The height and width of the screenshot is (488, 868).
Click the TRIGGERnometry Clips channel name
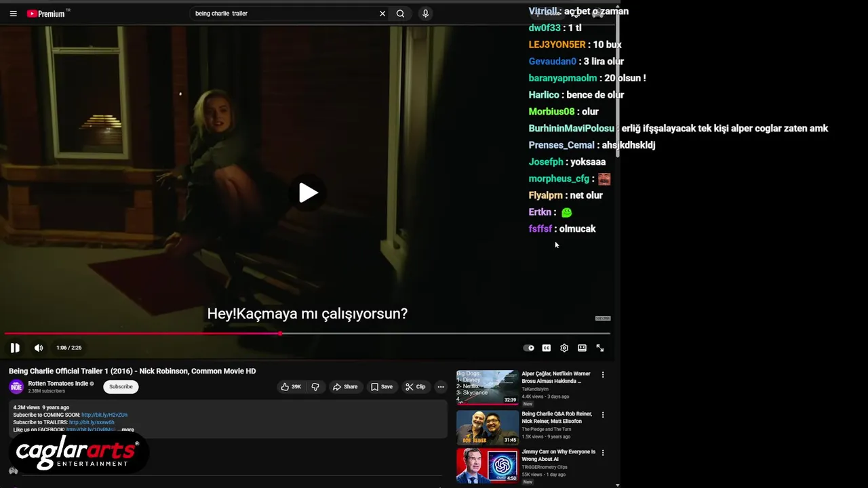tap(545, 467)
